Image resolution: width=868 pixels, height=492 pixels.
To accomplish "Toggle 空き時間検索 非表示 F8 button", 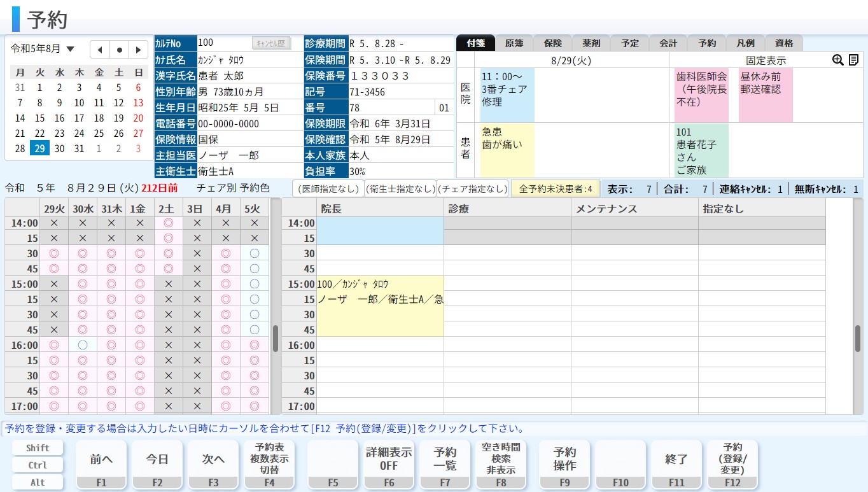I will pos(501,465).
